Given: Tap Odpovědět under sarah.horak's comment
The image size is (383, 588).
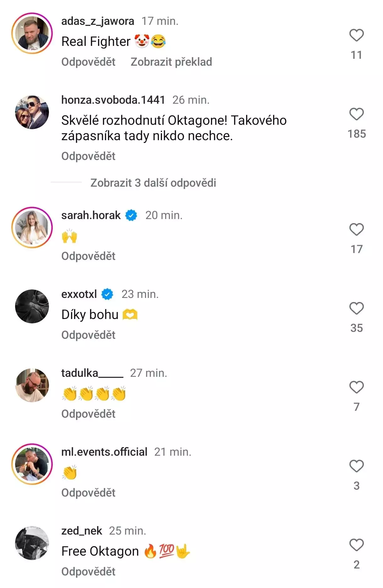Looking at the screenshot, I should tap(88, 256).
